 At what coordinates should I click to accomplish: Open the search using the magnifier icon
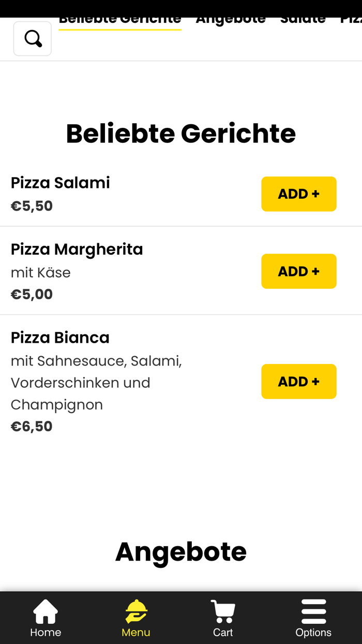pyautogui.click(x=32, y=38)
